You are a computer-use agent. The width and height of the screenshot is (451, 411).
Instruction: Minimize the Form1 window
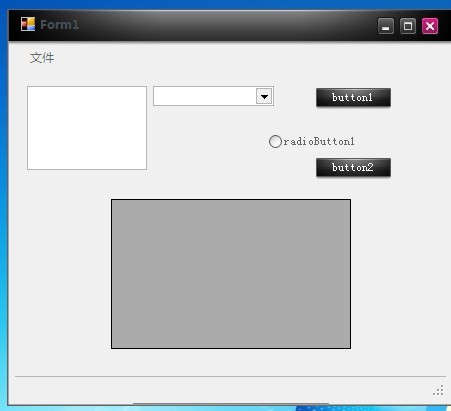(386, 26)
